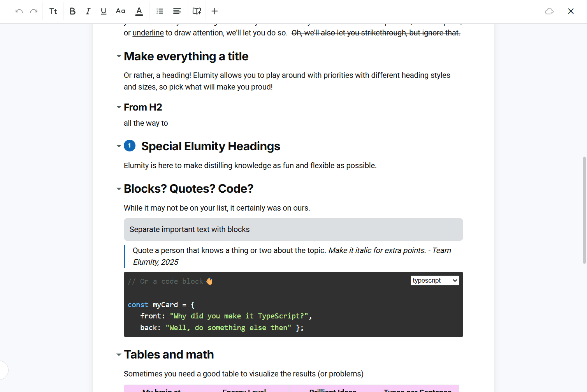Open the Aa text case options
The height and width of the screenshot is (392, 587).
(121, 11)
